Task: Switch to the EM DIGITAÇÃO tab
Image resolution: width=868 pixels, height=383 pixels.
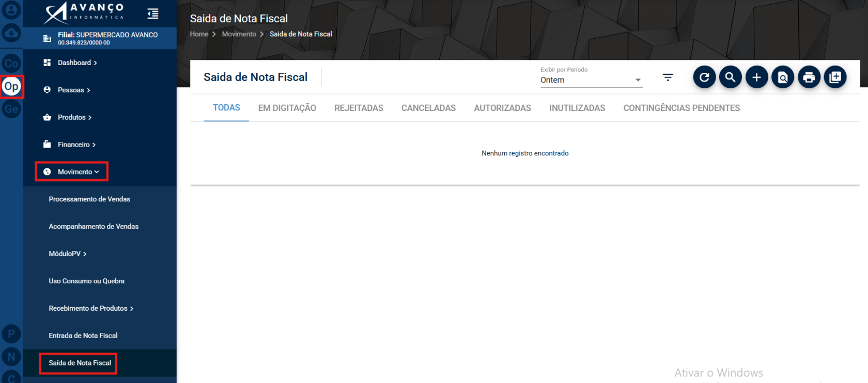Action: (x=287, y=108)
